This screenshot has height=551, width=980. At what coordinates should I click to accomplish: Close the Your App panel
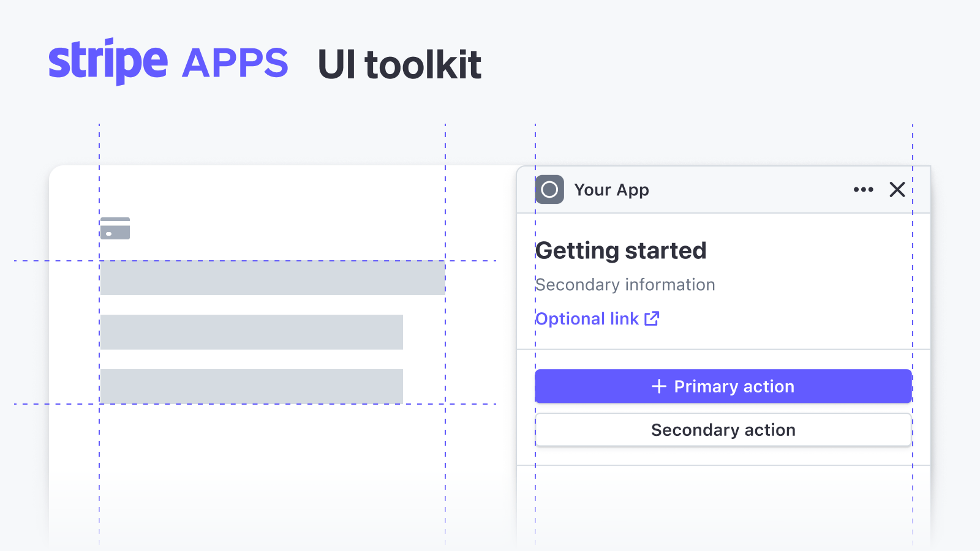(897, 190)
